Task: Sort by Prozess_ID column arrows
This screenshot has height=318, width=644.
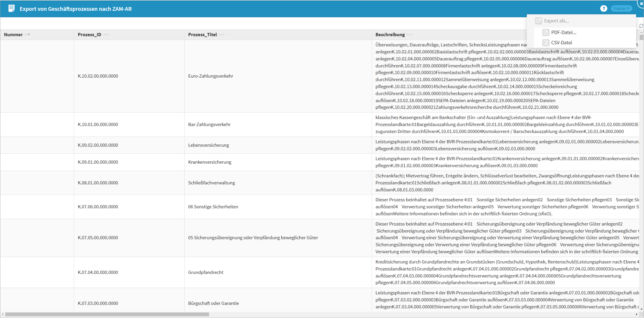Action: [x=106, y=35]
